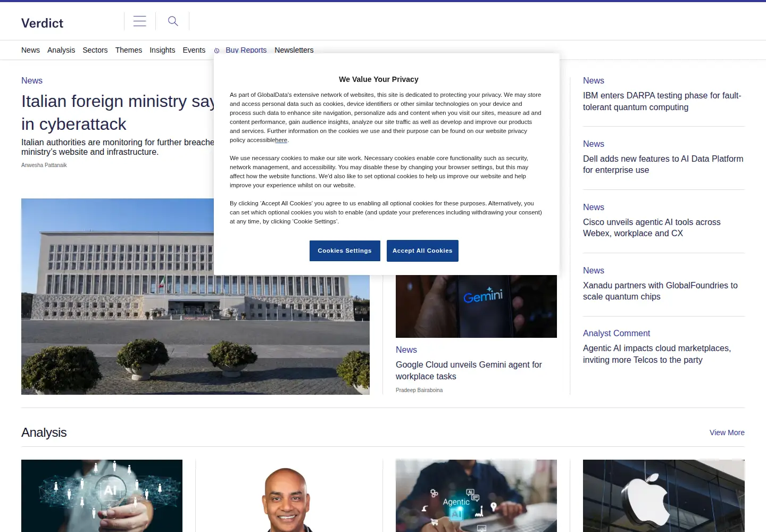This screenshot has width=766, height=532.
Task: Click the Gemini phone image
Action: [x=476, y=306]
